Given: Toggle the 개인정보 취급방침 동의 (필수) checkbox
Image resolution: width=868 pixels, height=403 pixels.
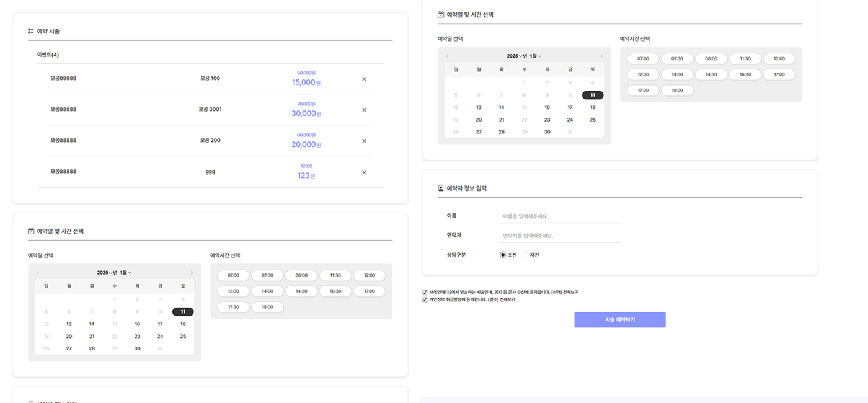Looking at the screenshot, I should click(425, 299).
